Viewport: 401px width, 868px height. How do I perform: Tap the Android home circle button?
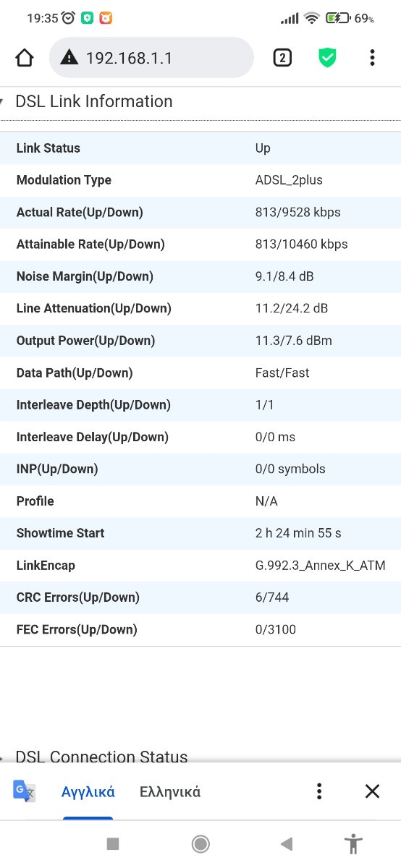pos(200,843)
